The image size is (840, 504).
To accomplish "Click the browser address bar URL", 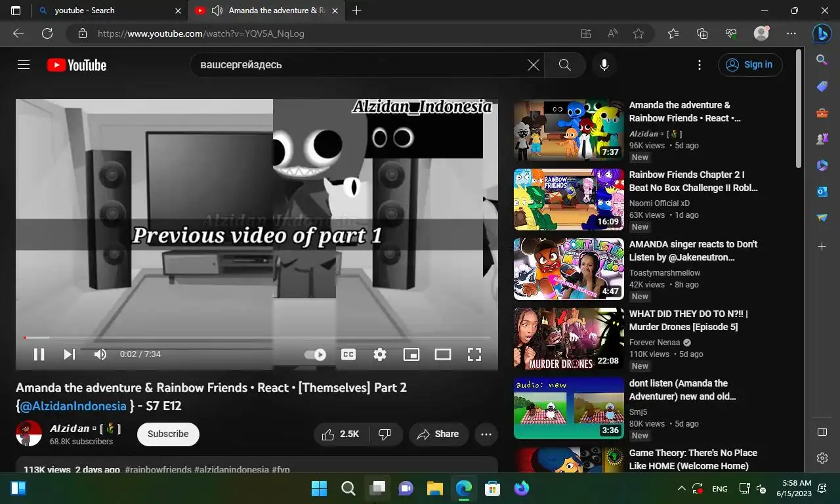I will click(x=201, y=33).
